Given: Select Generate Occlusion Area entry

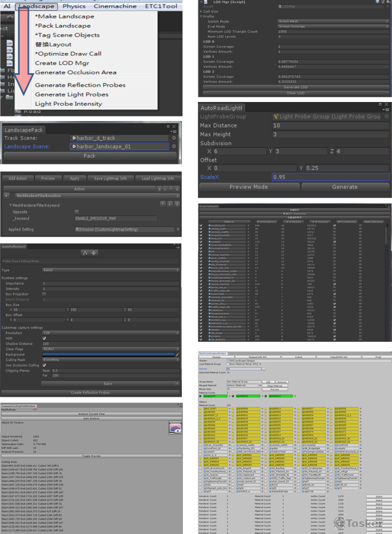Looking at the screenshot, I should pyautogui.click(x=76, y=72).
